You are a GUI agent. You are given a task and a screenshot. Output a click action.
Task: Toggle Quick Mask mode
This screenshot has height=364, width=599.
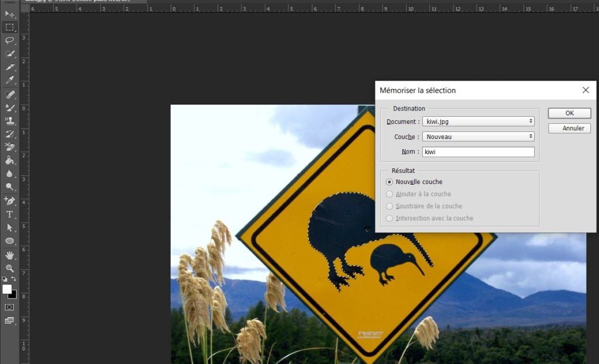point(9,307)
